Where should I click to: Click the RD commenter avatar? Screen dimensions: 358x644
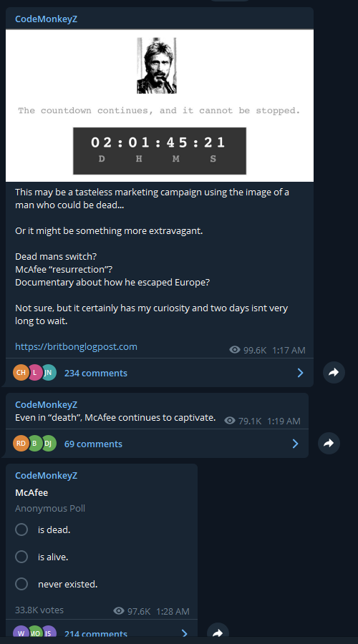[21, 443]
